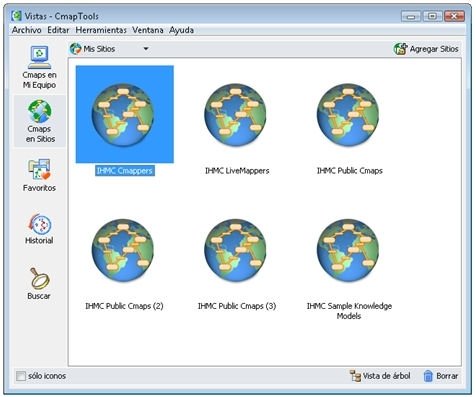This screenshot has width=476, height=397.
Task: Select Cmaps en Sitios sidebar icon
Action: click(39, 111)
